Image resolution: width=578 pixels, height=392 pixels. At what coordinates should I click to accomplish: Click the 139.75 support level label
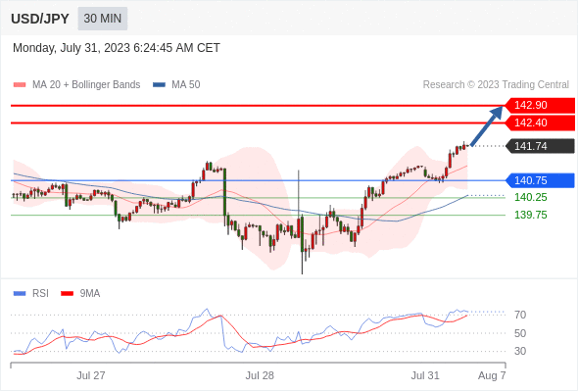pos(531,215)
